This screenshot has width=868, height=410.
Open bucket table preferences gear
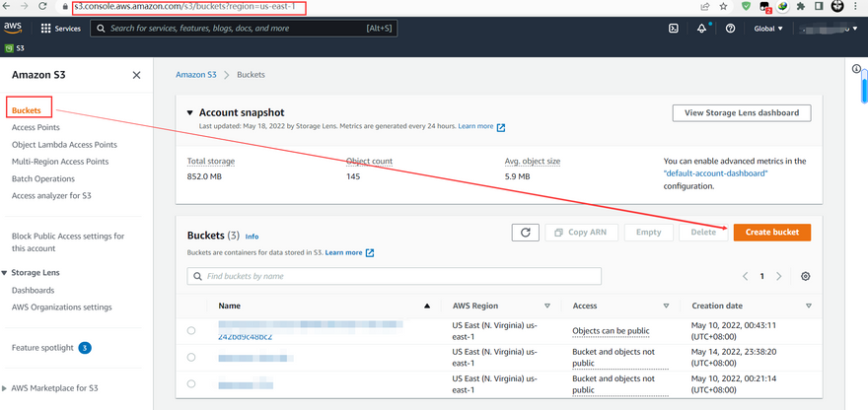click(806, 277)
